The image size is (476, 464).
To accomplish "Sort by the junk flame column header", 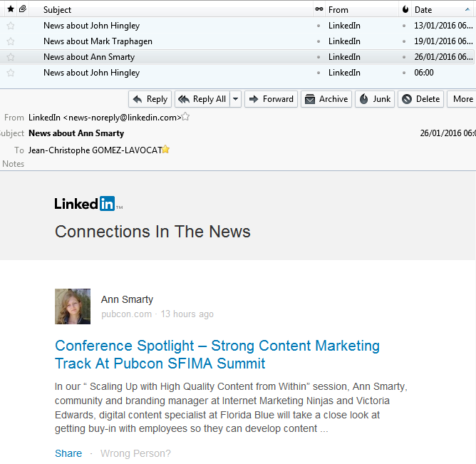I will click(x=405, y=9).
